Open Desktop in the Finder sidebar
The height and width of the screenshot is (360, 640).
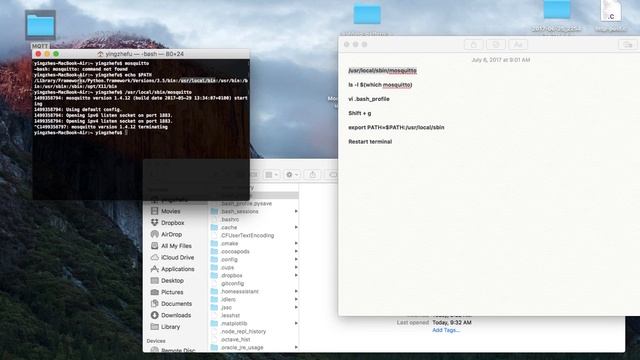tap(172, 280)
